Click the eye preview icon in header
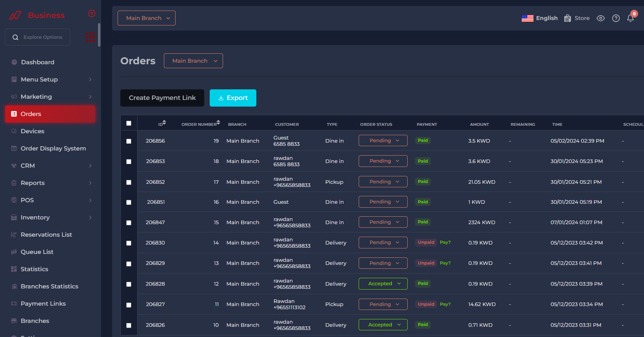 [x=600, y=18]
